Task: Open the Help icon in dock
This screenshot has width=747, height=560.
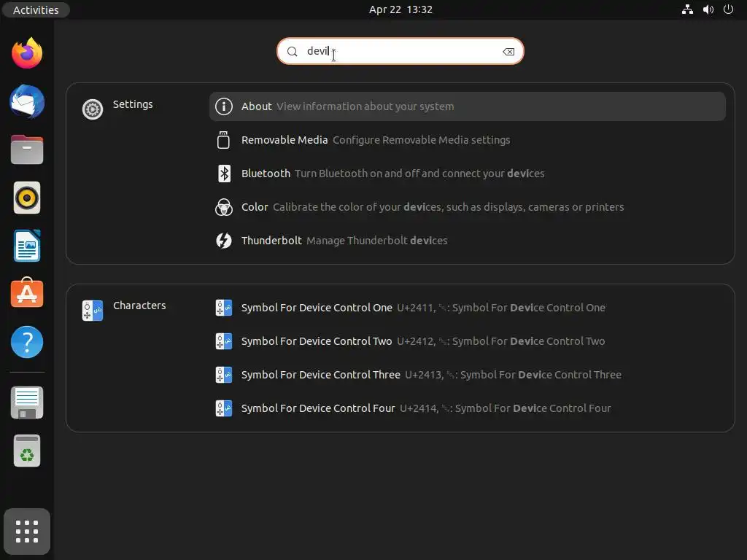Action: tap(27, 342)
